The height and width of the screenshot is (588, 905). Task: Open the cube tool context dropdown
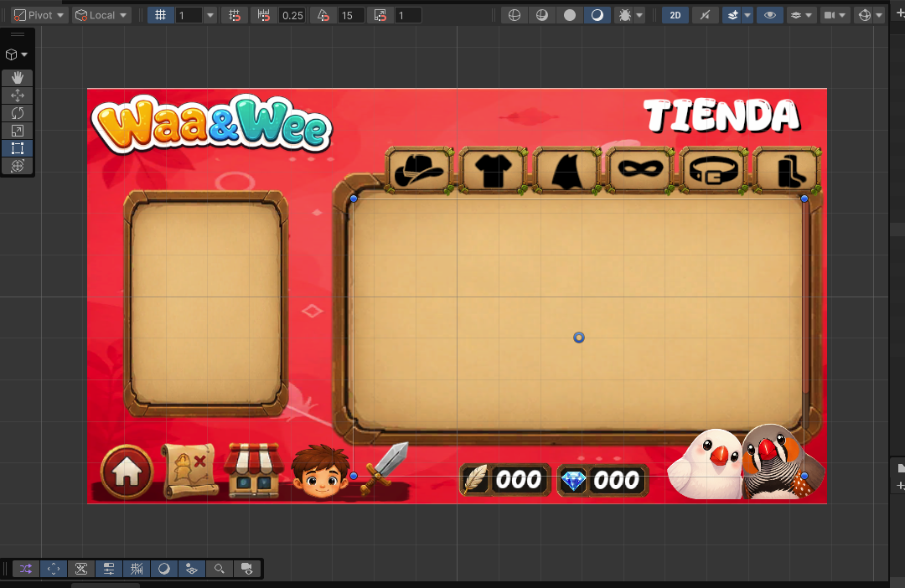(x=17, y=54)
